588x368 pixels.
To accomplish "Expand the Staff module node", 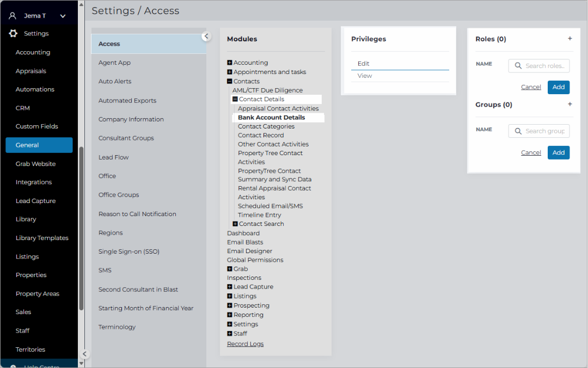I will click(230, 334).
